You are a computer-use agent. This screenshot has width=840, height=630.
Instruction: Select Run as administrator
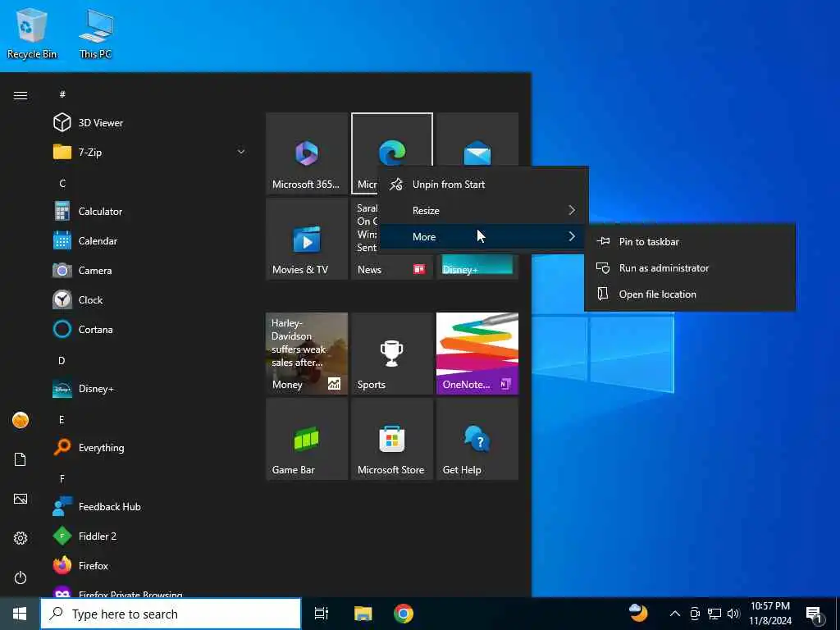coord(689,268)
